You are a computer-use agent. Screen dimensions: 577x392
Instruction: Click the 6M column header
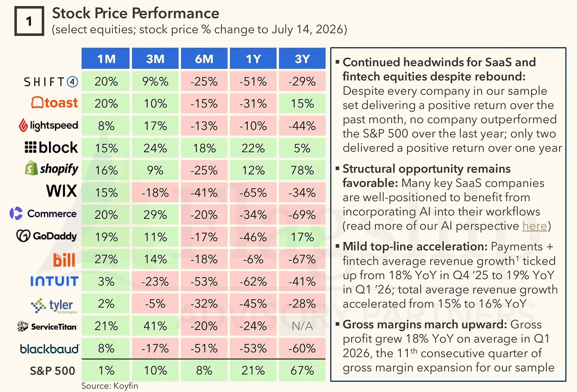coord(204,59)
